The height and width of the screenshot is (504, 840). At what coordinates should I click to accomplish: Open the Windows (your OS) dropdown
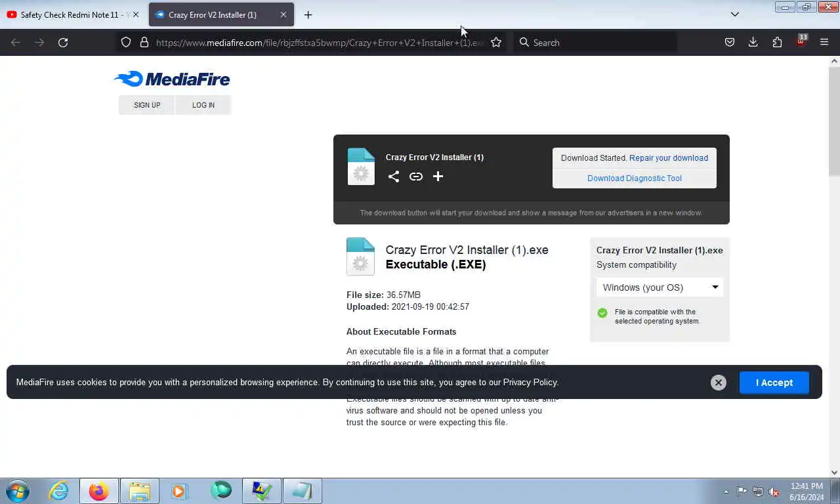coord(660,287)
